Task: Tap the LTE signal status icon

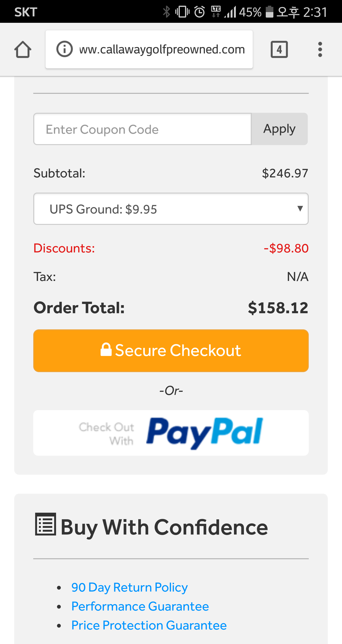Action: click(216, 12)
